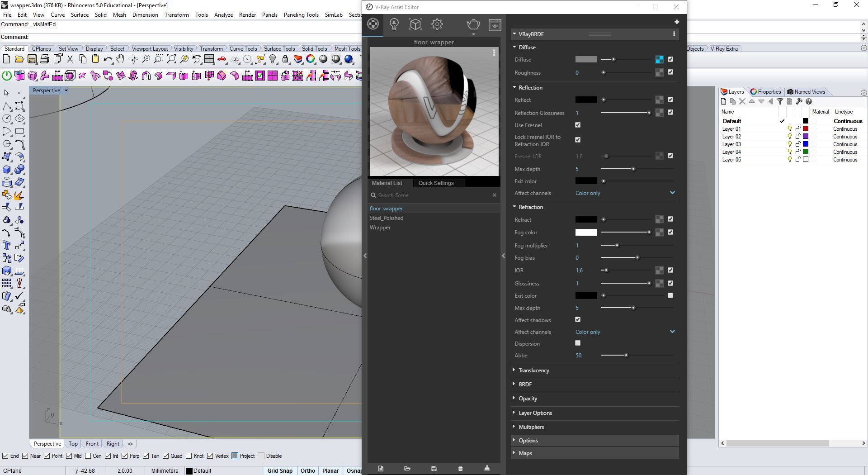Open the Properties panel tab
Screen dimensions: 868x475
pos(765,92)
